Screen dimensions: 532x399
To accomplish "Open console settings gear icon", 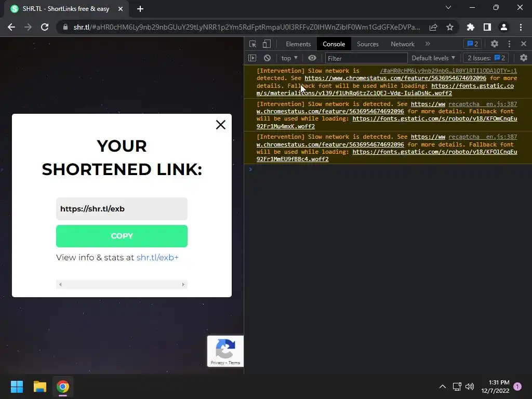I will click(524, 58).
